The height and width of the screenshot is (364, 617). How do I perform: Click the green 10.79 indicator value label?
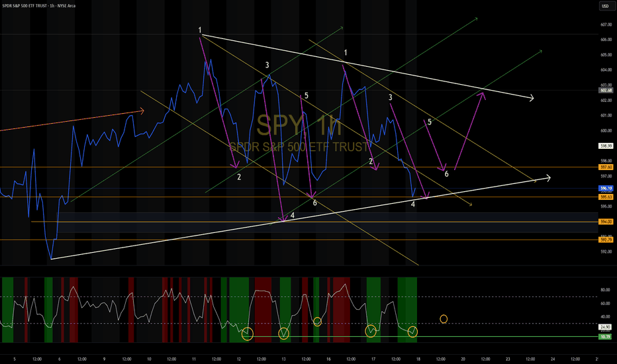coord(605,337)
